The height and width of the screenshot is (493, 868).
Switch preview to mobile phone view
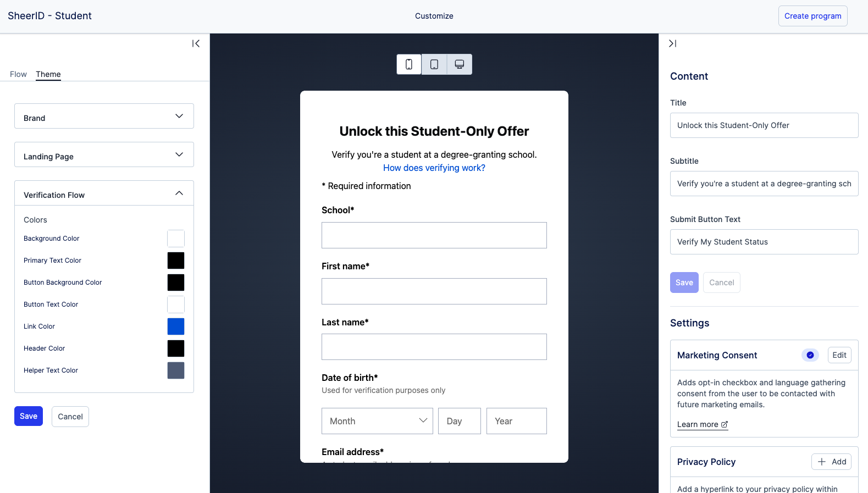coord(409,64)
